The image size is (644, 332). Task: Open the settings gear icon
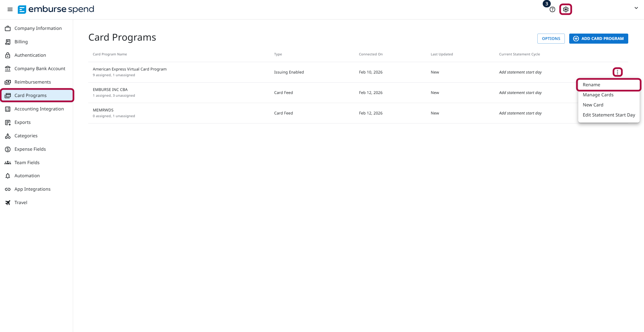click(566, 9)
